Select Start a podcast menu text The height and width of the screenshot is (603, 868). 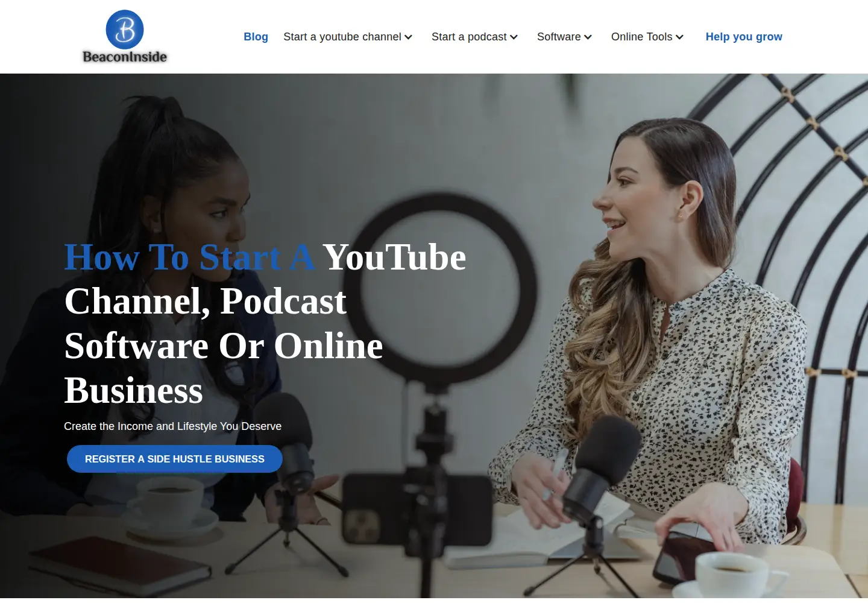[x=469, y=37]
